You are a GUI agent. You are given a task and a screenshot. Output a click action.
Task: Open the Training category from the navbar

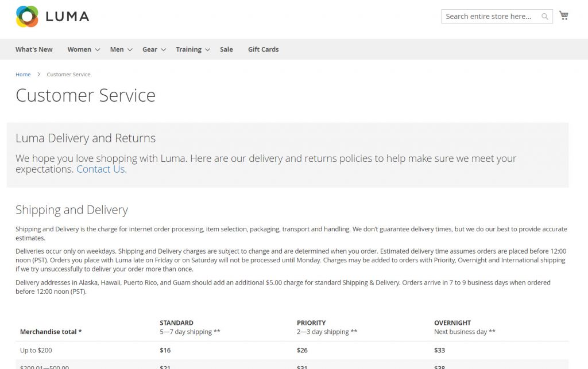[189, 49]
